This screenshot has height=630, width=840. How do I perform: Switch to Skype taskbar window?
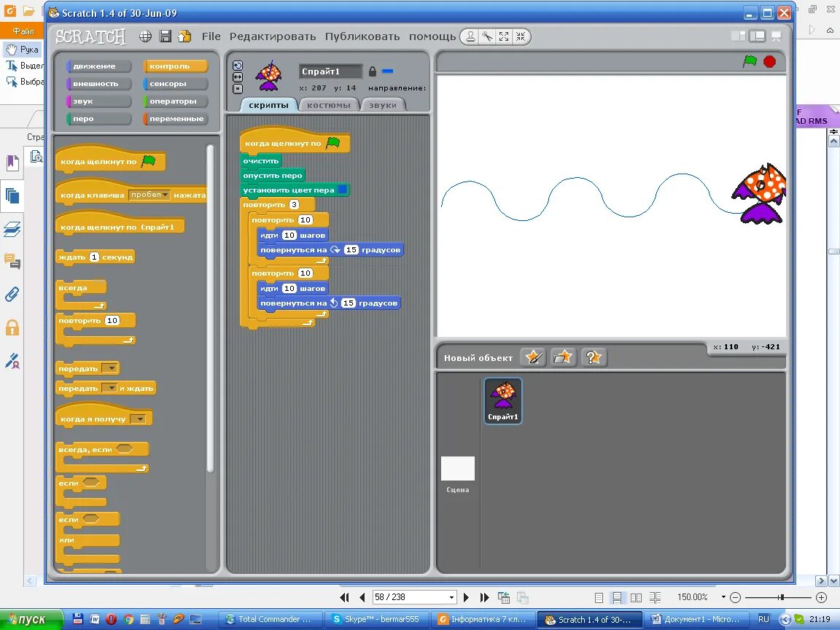point(377,619)
